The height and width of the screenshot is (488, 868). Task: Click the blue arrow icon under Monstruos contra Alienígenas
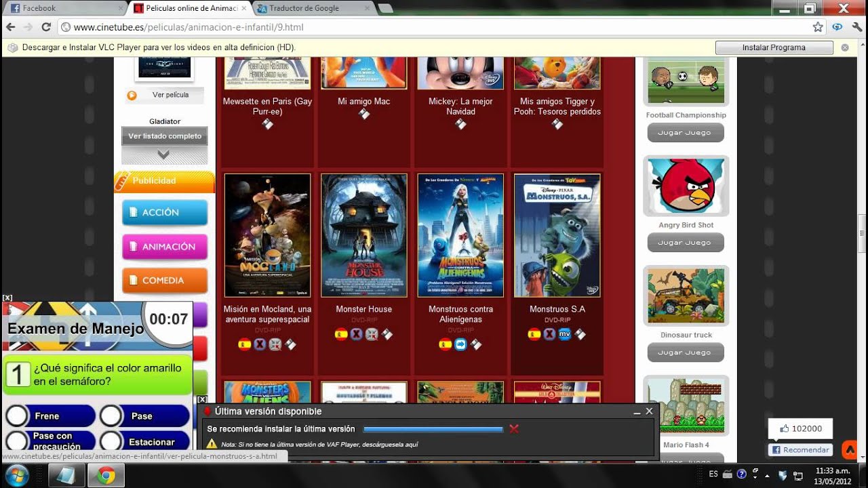tap(460, 344)
